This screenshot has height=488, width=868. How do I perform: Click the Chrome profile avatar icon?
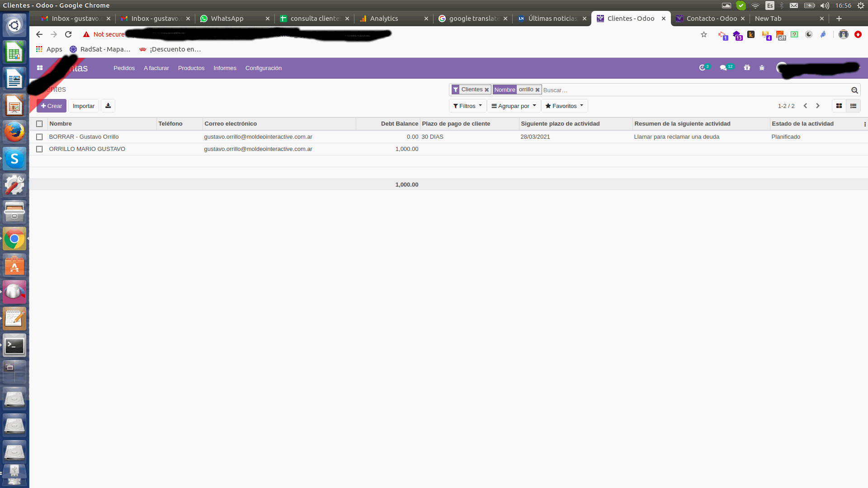click(x=844, y=34)
